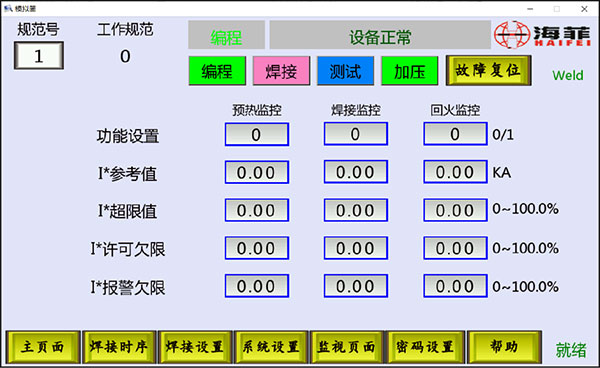
Task: Open the 监视页面 monitor page
Action: (347, 347)
